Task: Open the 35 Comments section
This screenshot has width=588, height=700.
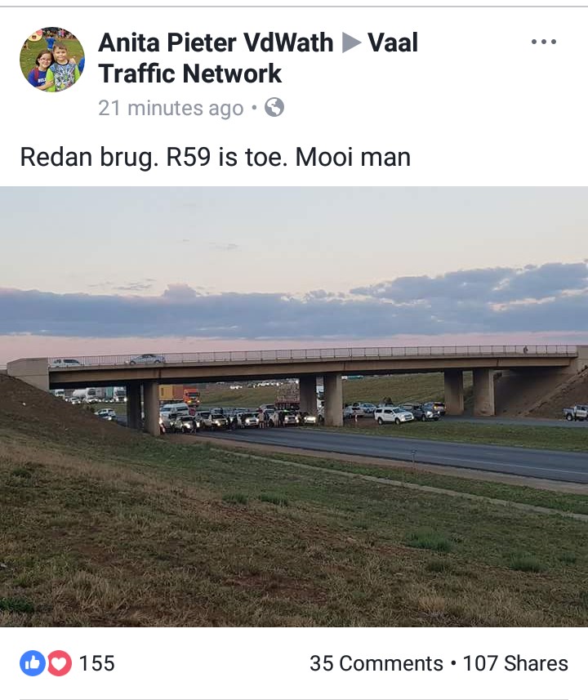Action: [376, 663]
